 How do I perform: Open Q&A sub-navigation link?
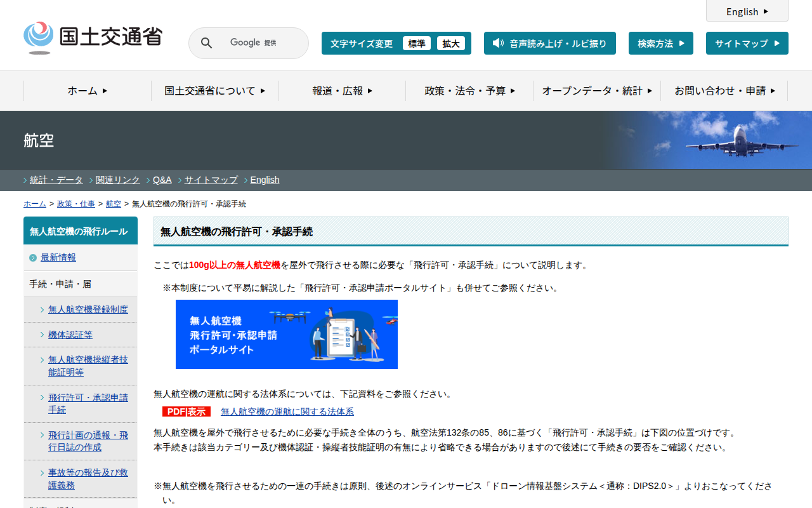tap(162, 180)
